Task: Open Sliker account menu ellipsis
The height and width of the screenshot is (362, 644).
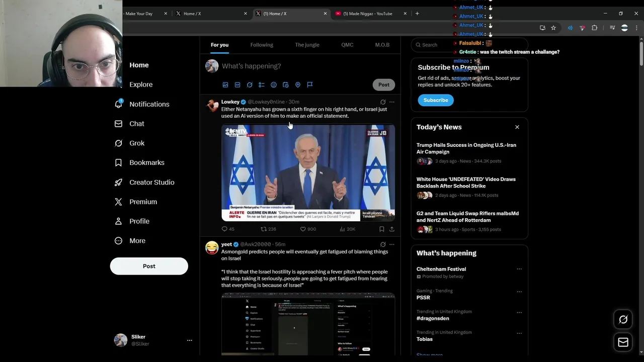Action: click(190, 340)
